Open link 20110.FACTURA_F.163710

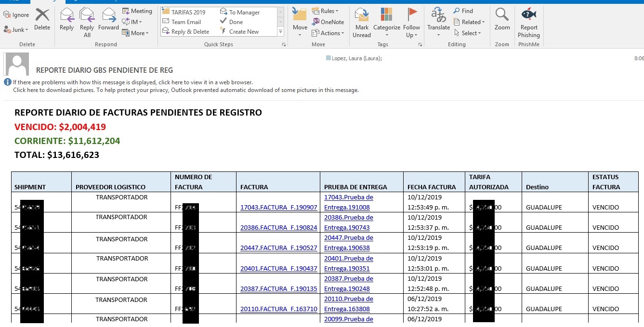point(279,309)
